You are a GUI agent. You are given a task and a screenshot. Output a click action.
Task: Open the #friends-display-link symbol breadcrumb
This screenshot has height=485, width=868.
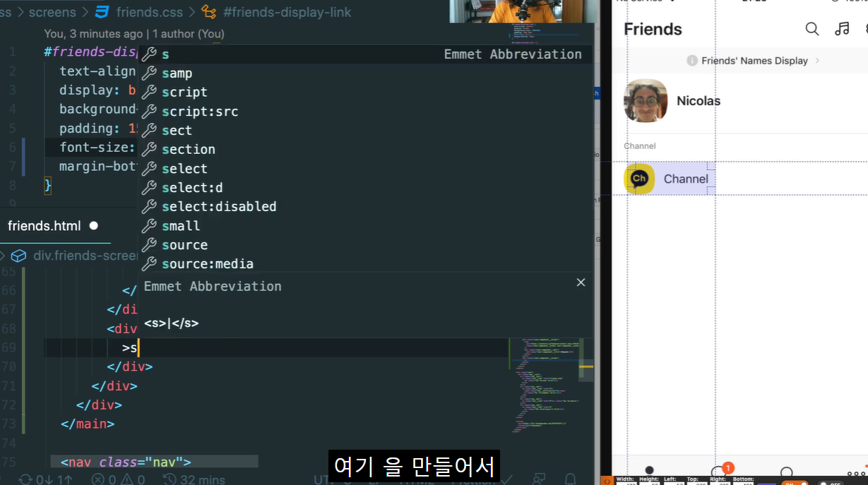[286, 12]
